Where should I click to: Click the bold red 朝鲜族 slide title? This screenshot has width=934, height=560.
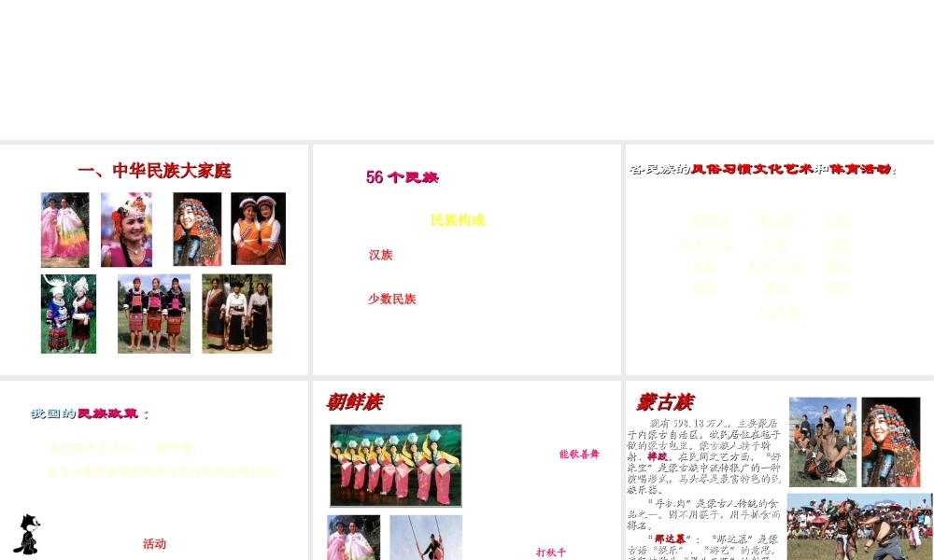[355, 402]
